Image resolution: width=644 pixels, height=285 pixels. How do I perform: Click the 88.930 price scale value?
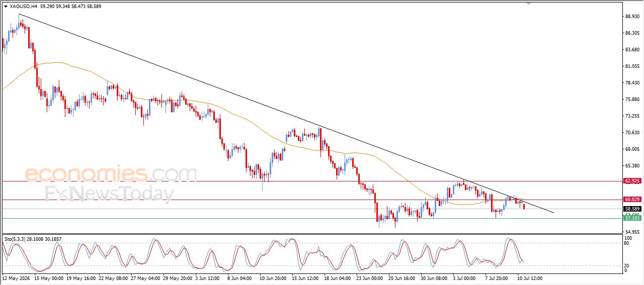click(632, 17)
